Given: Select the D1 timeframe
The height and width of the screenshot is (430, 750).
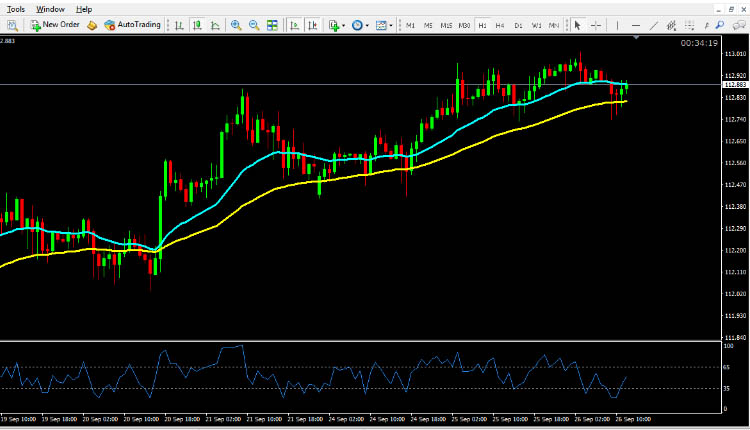Looking at the screenshot, I should coord(518,25).
